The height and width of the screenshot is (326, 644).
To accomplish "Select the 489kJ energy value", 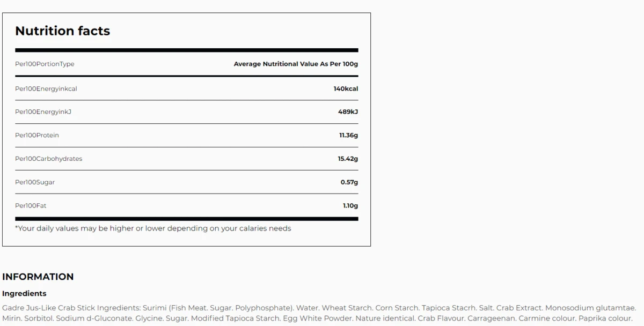I will pos(348,112).
